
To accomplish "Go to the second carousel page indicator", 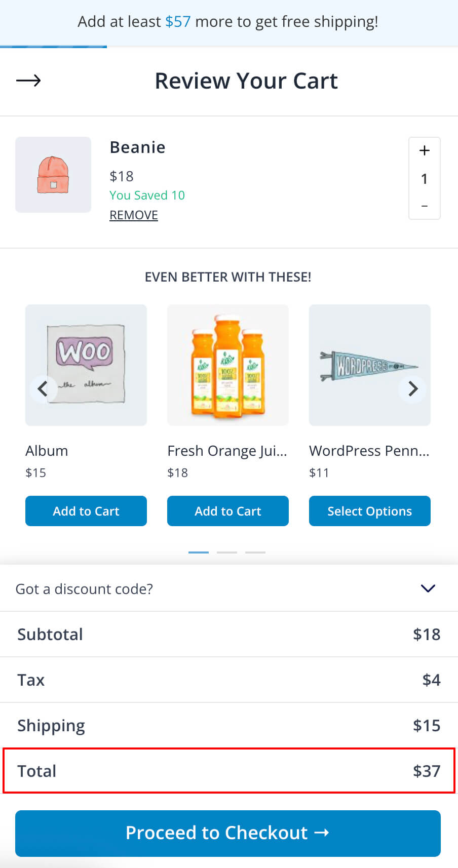I will point(227,552).
